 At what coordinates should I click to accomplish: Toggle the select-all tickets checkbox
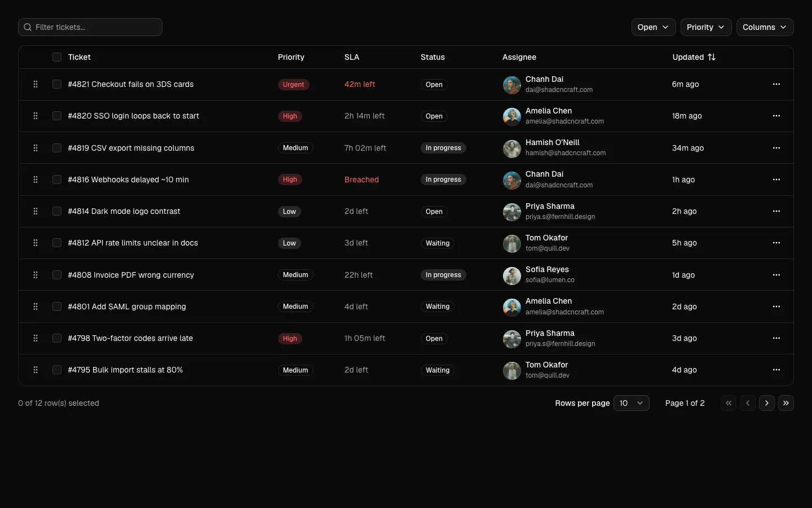click(57, 57)
